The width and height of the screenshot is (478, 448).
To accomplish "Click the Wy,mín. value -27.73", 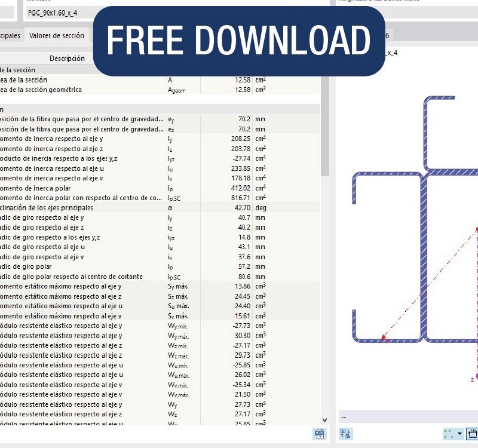I will (241, 326).
